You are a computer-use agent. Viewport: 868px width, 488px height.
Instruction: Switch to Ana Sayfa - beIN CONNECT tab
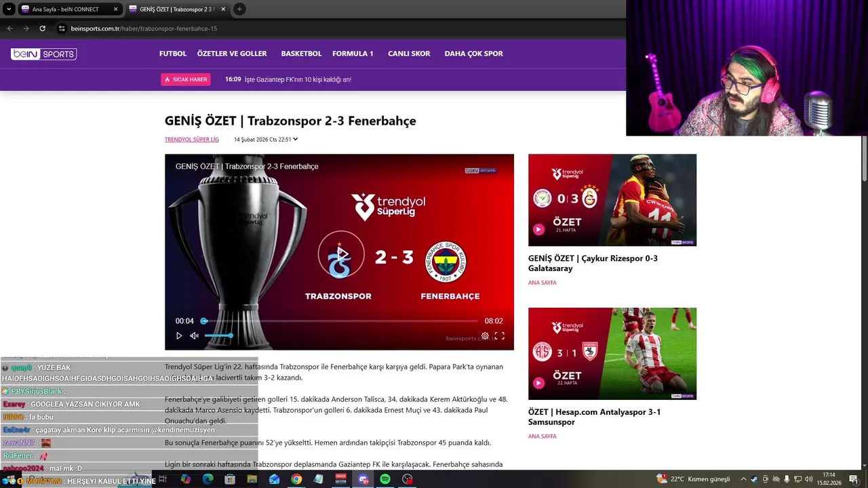click(65, 9)
